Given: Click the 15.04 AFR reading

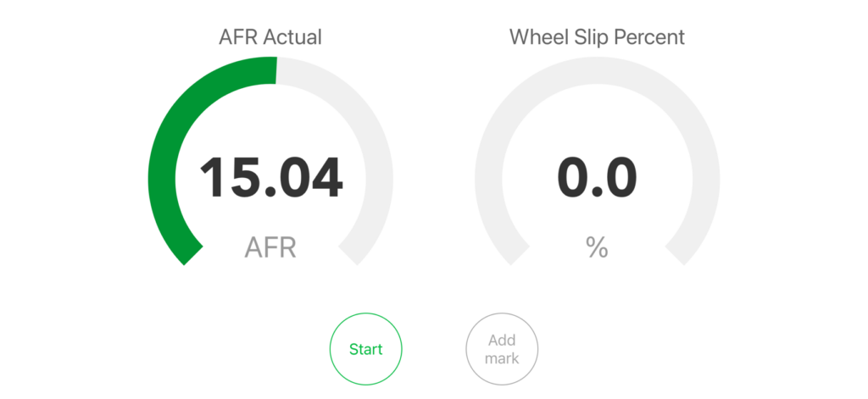Looking at the screenshot, I should [x=270, y=178].
